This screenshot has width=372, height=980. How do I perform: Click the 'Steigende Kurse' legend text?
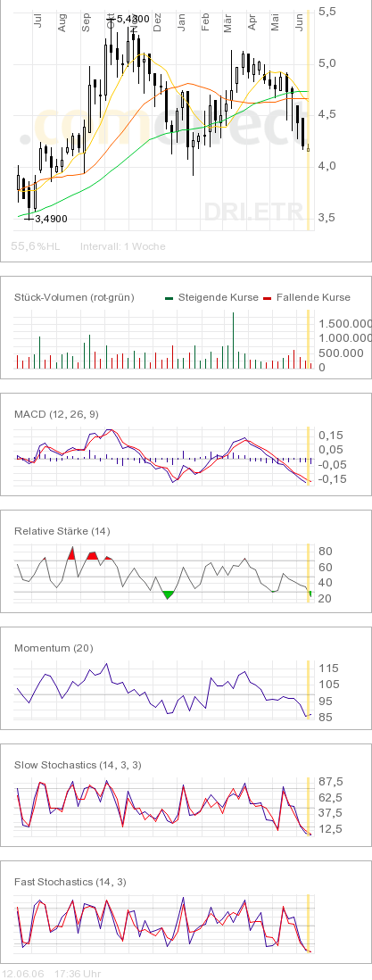point(218,297)
